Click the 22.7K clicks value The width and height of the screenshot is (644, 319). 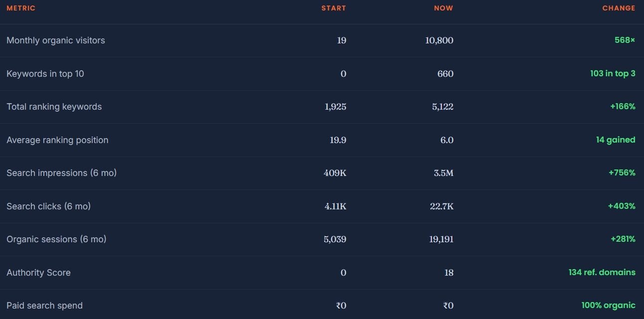coord(442,206)
